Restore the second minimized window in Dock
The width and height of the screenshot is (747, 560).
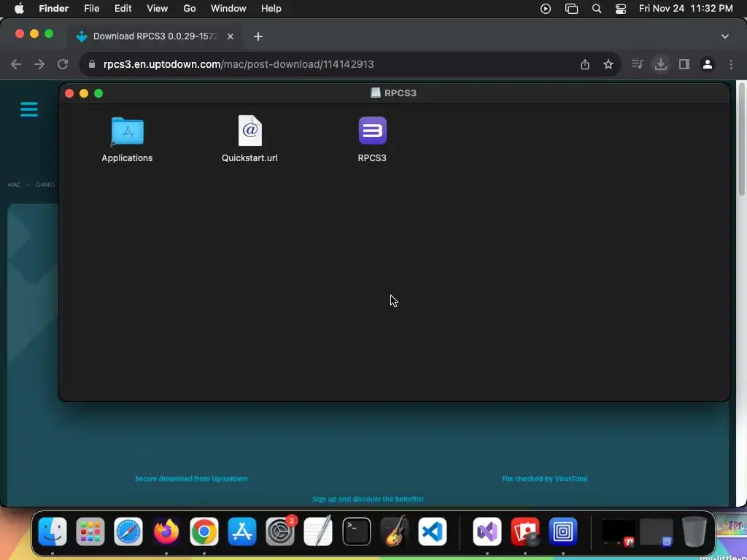pyautogui.click(x=656, y=532)
